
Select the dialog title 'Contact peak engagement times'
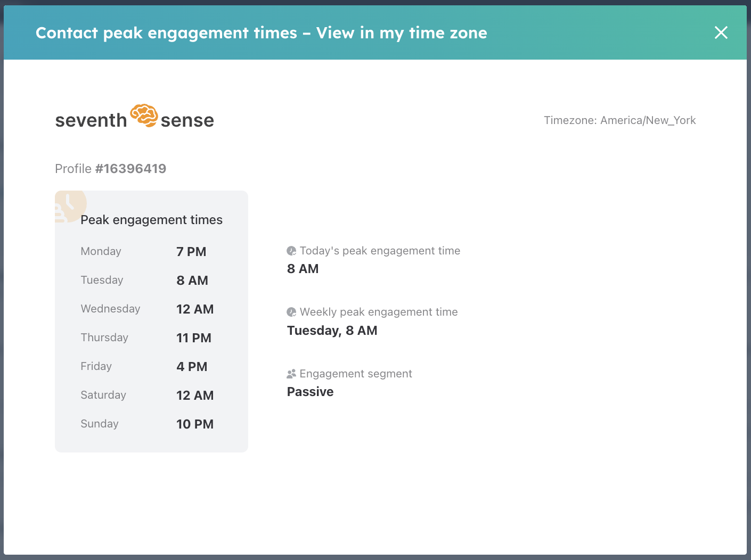click(x=166, y=33)
